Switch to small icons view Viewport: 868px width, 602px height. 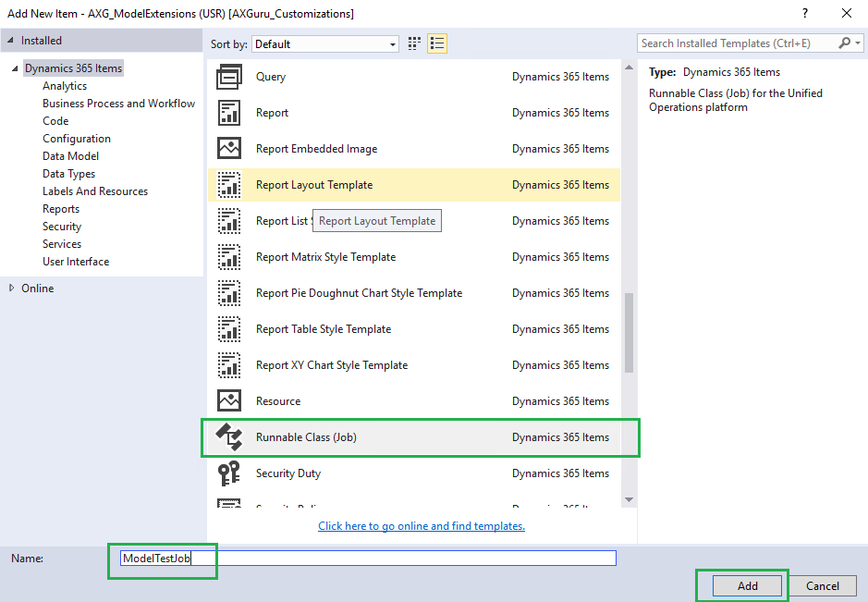point(414,43)
